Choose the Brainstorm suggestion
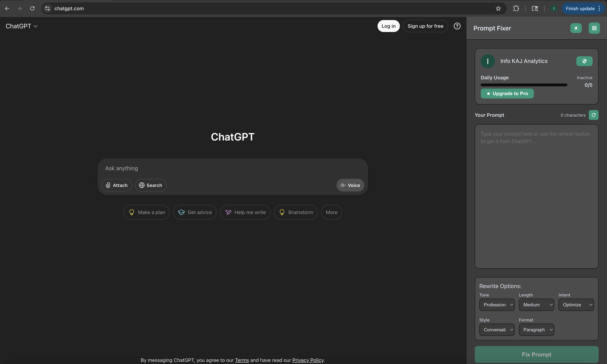This screenshot has width=607, height=364. (296, 212)
